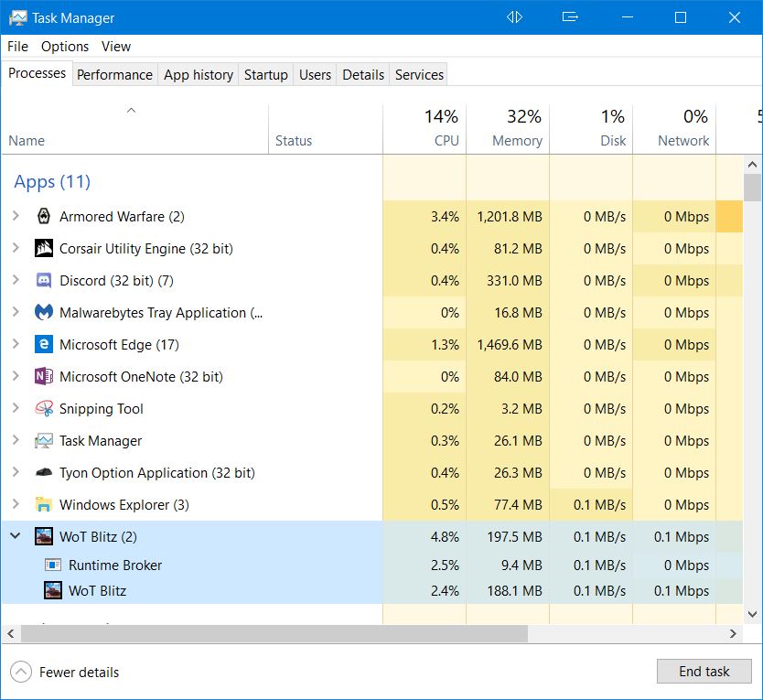763x700 pixels.
Task: Switch to the Details tab
Action: (363, 74)
